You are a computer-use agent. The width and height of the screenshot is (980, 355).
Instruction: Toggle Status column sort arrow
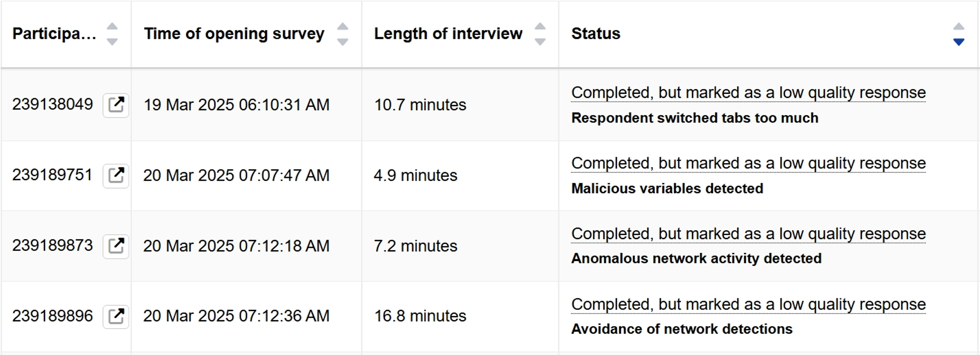959,34
